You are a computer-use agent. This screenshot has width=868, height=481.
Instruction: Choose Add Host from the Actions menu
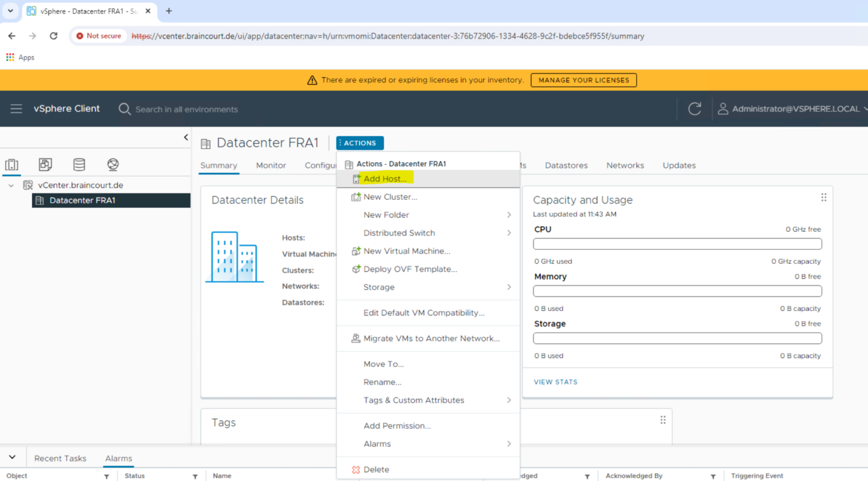click(x=384, y=178)
